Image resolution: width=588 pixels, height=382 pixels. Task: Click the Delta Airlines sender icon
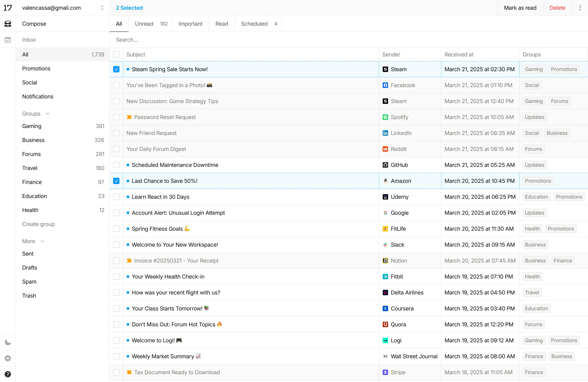click(x=385, y=293)
